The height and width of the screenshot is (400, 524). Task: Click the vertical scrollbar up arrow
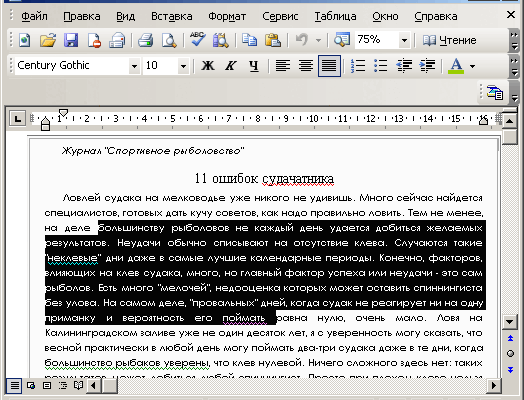coord(509,121)
